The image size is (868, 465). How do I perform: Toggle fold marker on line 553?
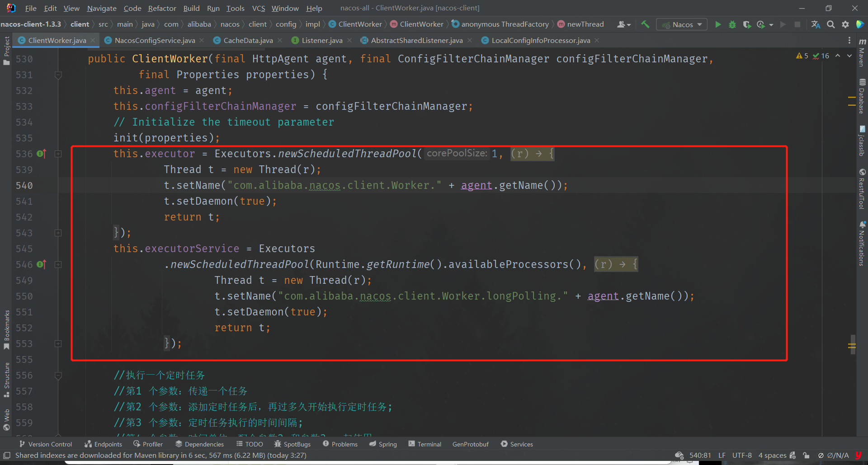(58, 343)
